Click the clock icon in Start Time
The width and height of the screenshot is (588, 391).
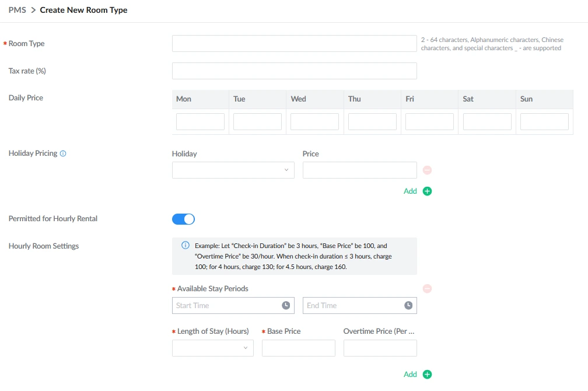point(286,306)
